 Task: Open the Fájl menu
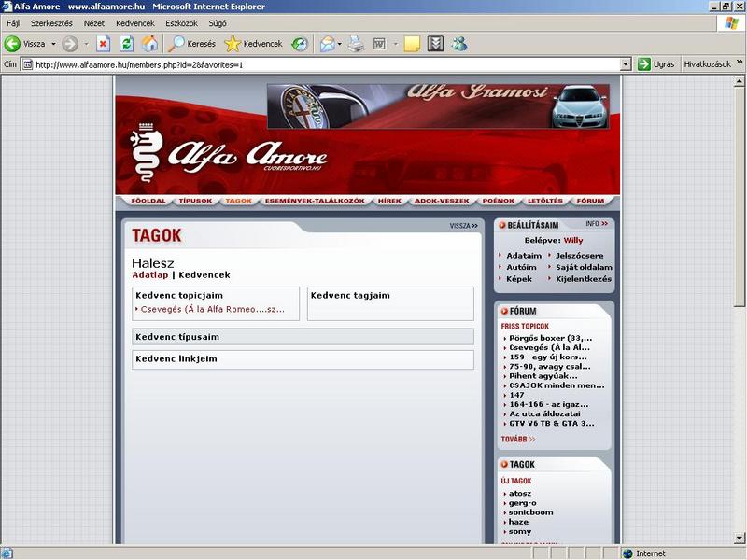(x=13, y=23)
